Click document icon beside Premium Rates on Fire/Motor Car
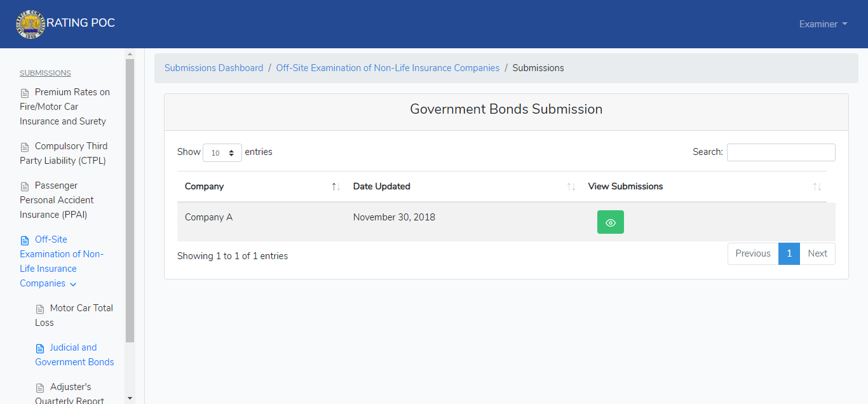This screenshot has width=868, height=404. [x=25, y=93]
